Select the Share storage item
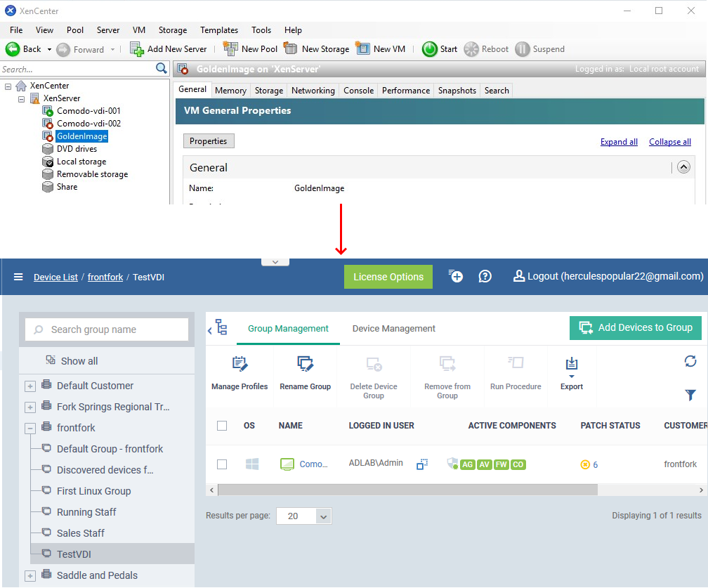This screenshot has height=588, width=708. tap(67, 187)
